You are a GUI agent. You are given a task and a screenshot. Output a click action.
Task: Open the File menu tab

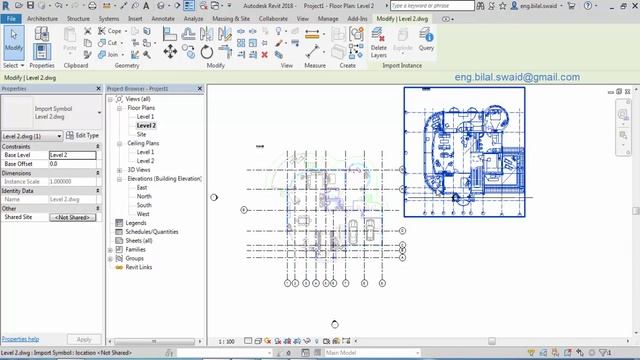click(11, 19)
